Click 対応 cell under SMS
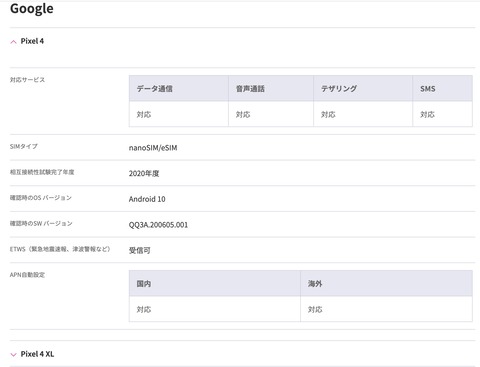Screen dimensions: 480x367 (x=443, y=114)
